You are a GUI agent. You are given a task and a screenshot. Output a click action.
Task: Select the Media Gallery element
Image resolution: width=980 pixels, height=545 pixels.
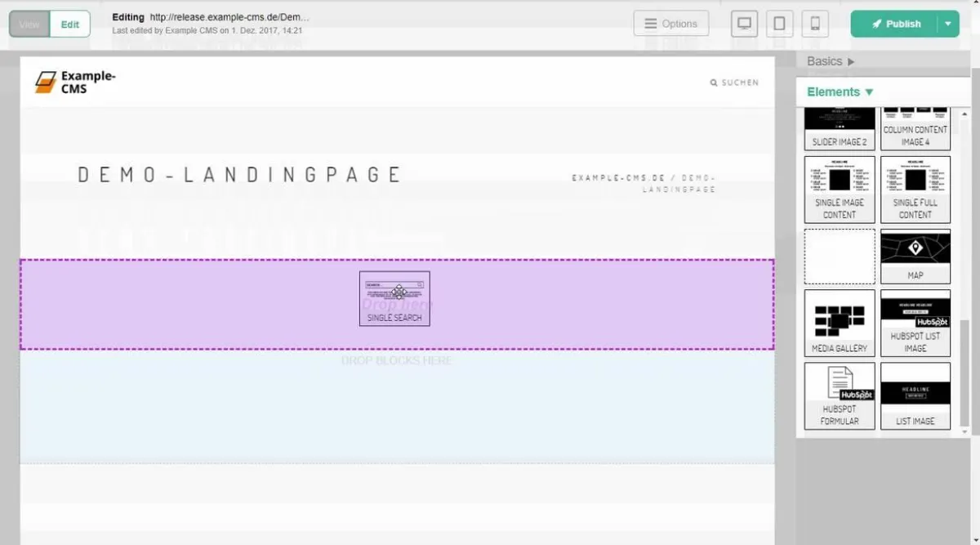839,323
